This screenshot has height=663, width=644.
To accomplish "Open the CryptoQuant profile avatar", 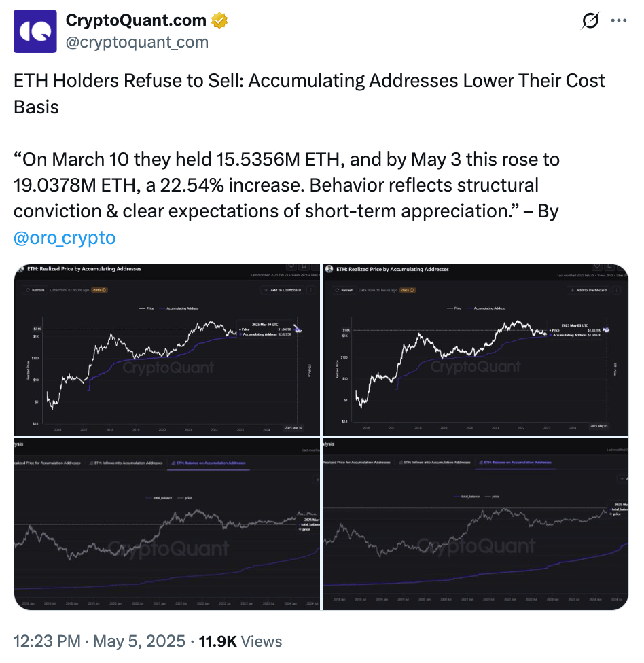I will pos(35,31).
